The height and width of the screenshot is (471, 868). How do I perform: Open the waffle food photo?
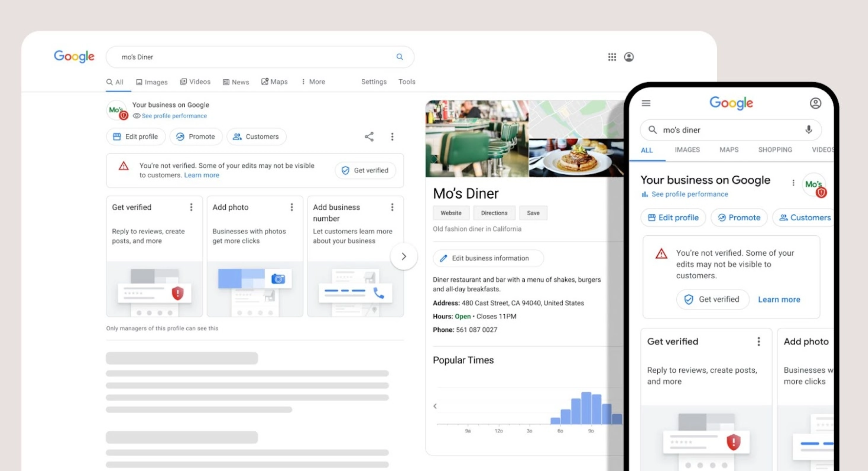tap(576, 158)
